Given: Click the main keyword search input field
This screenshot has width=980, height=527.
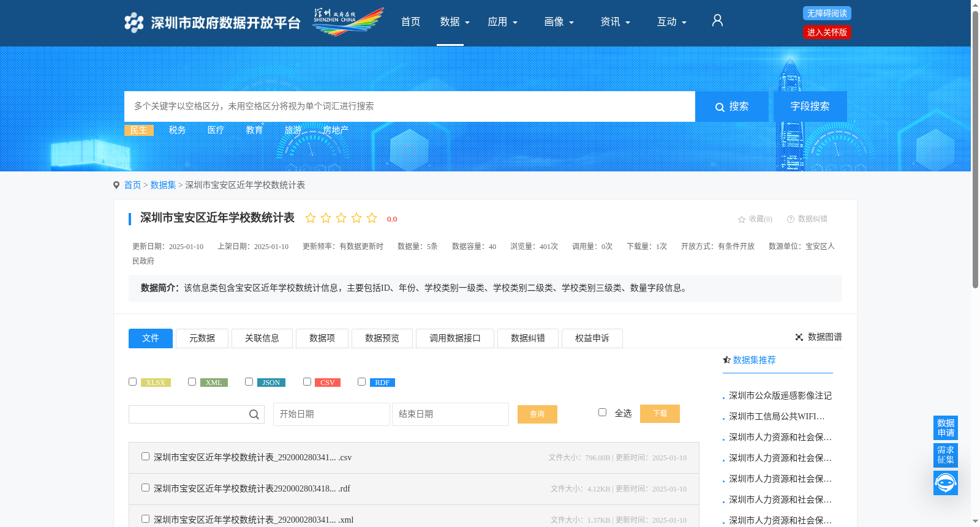Looking at the screenshot, I should point(410,107).
